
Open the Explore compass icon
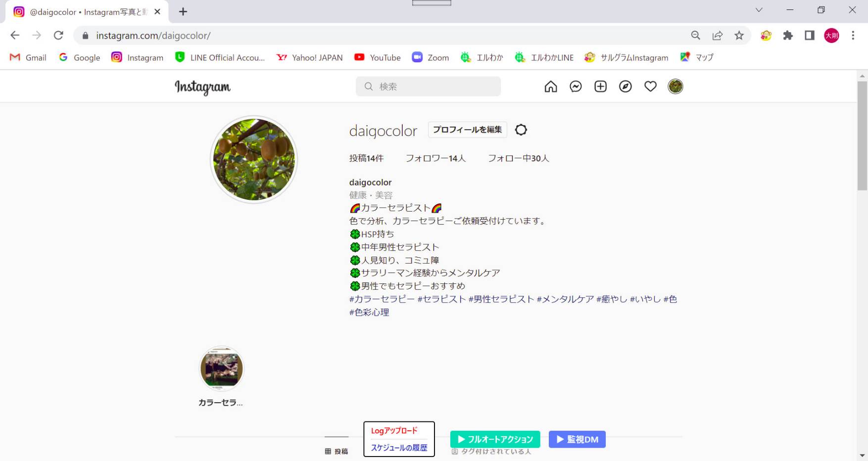click(626, 87)
